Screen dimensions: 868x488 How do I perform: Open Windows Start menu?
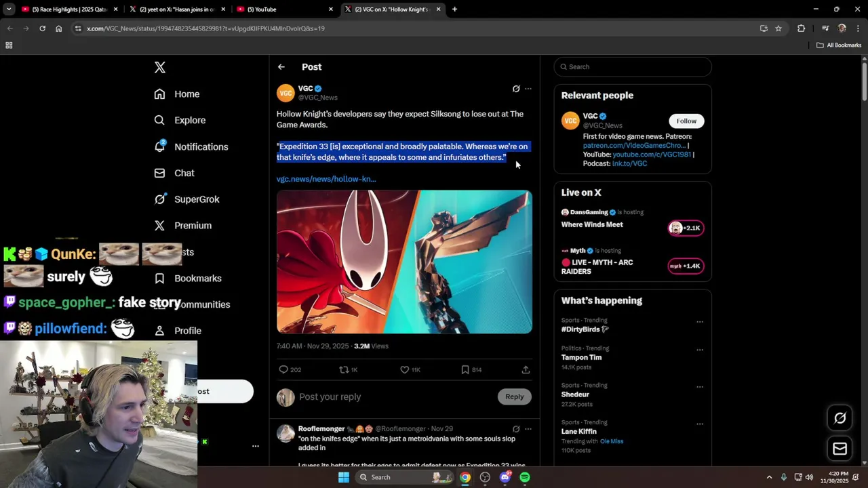(x=344, y=477)
